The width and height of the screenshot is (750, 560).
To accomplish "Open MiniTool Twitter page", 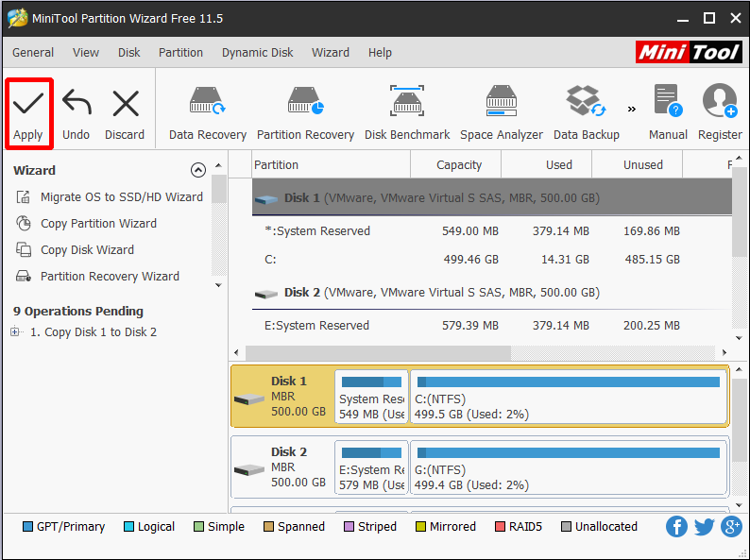I will pyautogui.click(x=704, y=527).
